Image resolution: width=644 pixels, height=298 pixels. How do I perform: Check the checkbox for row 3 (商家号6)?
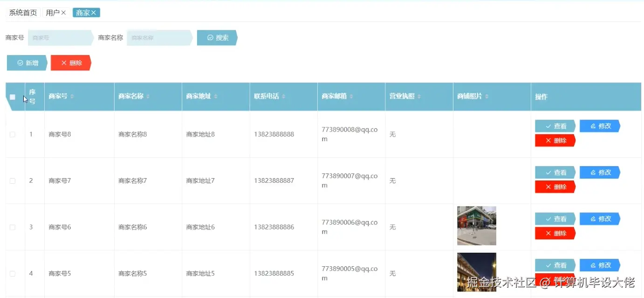tap(12, 227)
